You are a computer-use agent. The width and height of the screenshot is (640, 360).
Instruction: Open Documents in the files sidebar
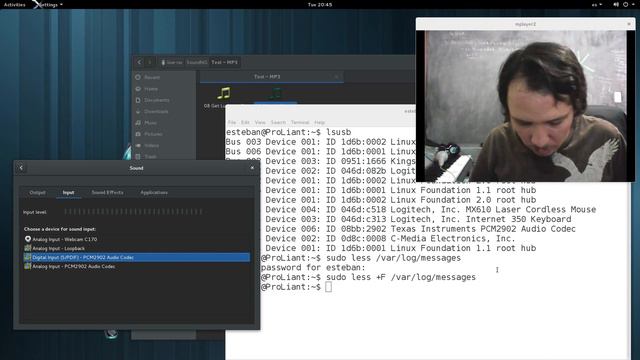click(156, 100)
